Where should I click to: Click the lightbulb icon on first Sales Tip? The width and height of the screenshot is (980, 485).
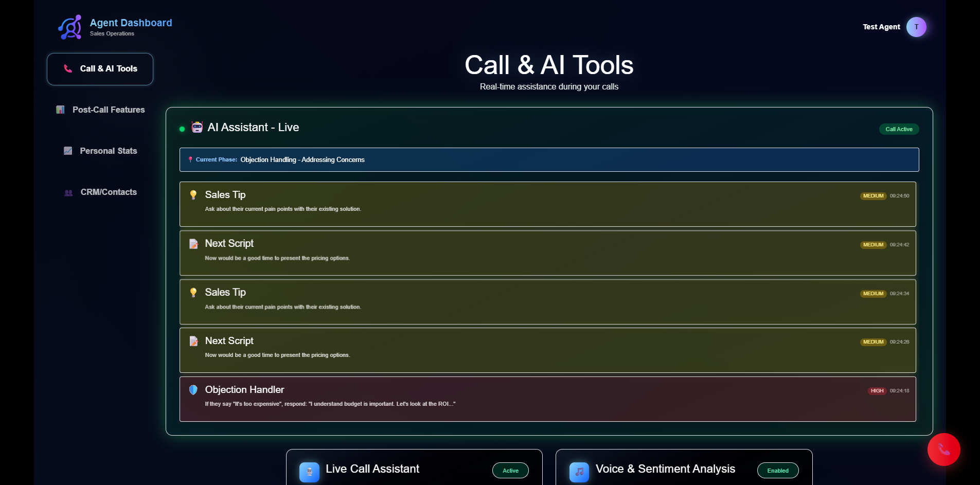193,195
